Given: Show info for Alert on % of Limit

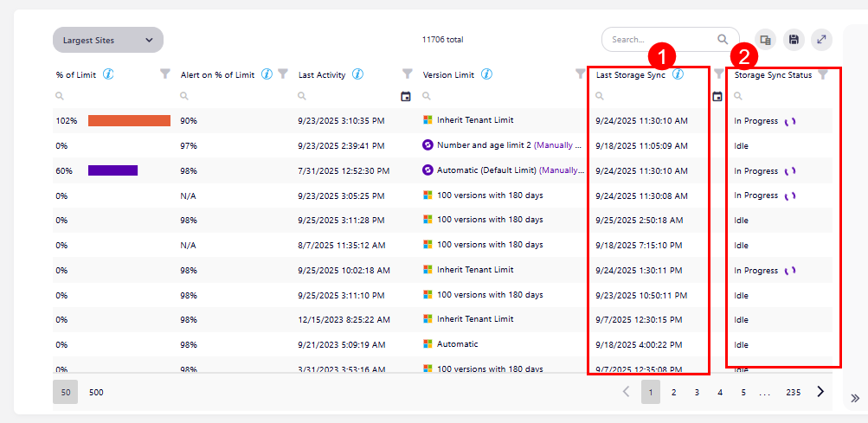Looking at the screenshot, I should pyautogui.click(x=267, y=74).
